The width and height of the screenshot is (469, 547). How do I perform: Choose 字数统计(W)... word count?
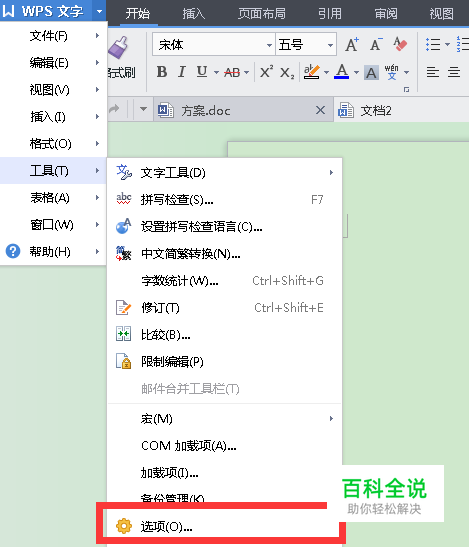coord(225,280)
